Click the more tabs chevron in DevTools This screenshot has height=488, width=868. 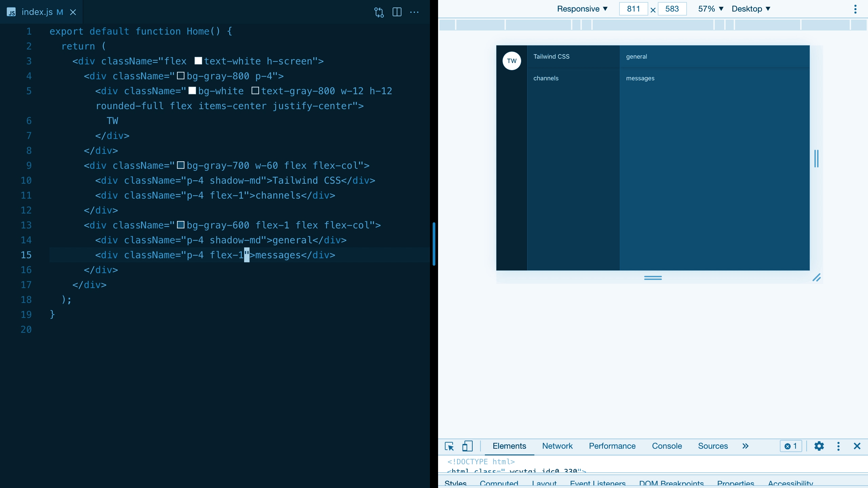coord(745,446)
